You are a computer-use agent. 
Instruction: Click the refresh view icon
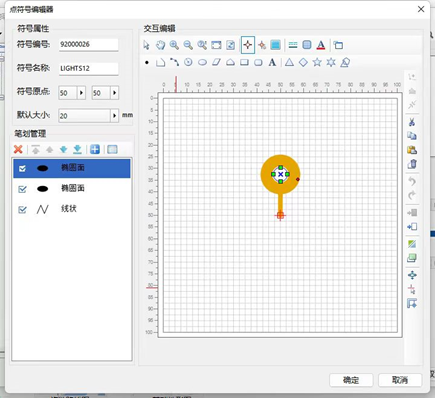[x=231, y=45]
